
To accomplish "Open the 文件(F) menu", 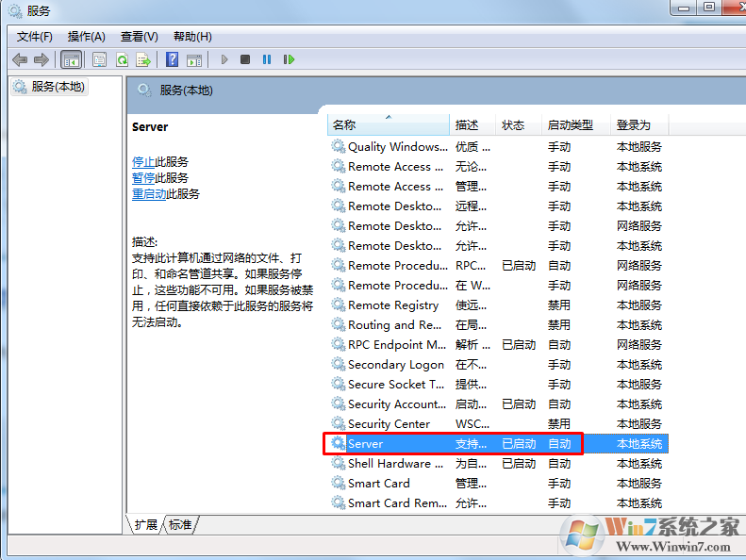I will [x=35, y=37].
